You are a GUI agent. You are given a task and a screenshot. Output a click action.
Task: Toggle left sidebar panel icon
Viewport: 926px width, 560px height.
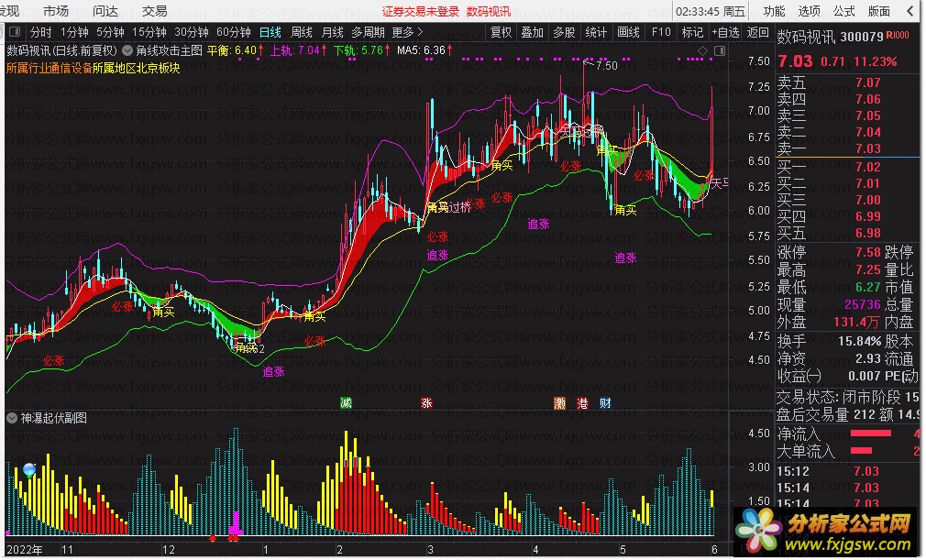tap(15, 32)
